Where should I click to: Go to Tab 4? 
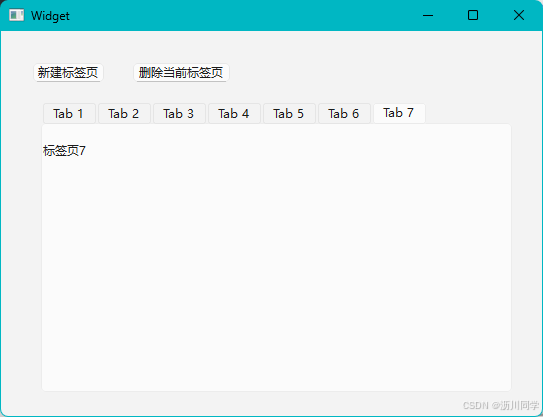[234, 114]
